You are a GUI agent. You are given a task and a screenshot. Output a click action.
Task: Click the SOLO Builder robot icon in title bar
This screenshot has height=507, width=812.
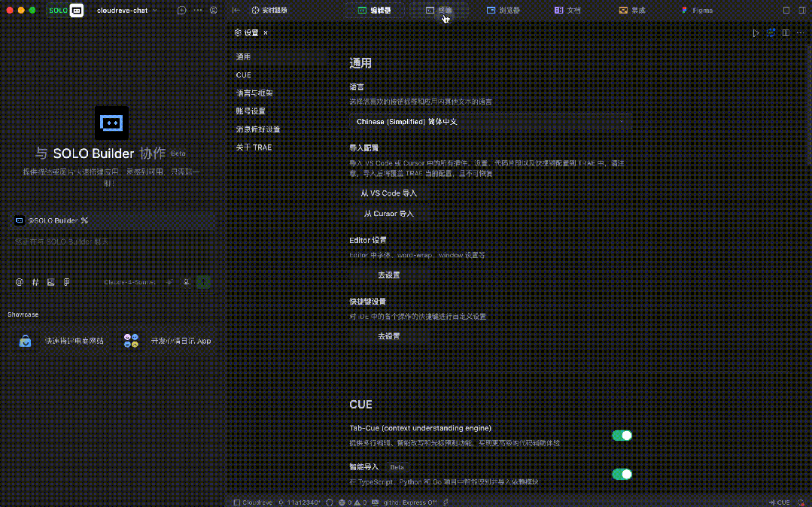click(77, 11)
